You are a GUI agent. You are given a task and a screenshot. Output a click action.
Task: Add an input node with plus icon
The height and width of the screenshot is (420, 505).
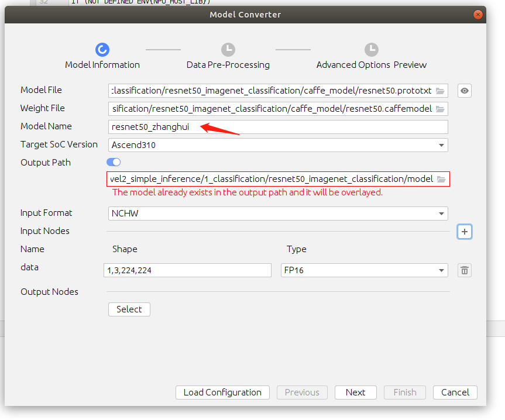(x=465, y=232)
